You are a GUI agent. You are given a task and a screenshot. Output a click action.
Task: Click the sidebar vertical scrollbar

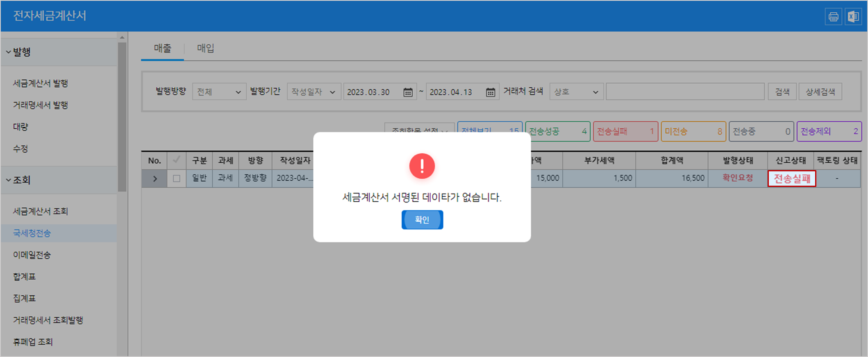pos(122,117)
